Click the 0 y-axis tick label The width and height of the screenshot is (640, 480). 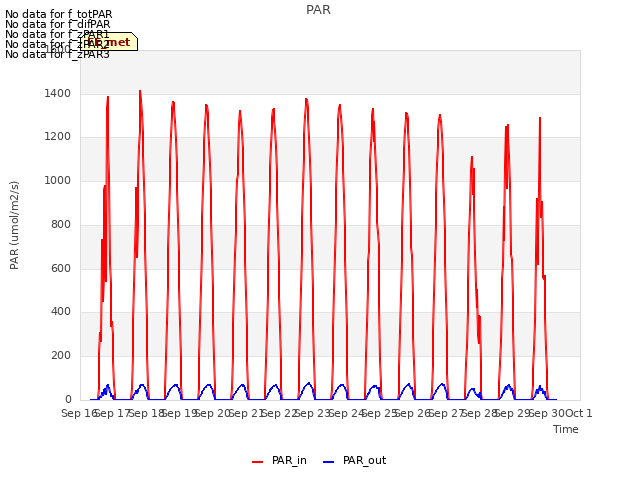68,399
